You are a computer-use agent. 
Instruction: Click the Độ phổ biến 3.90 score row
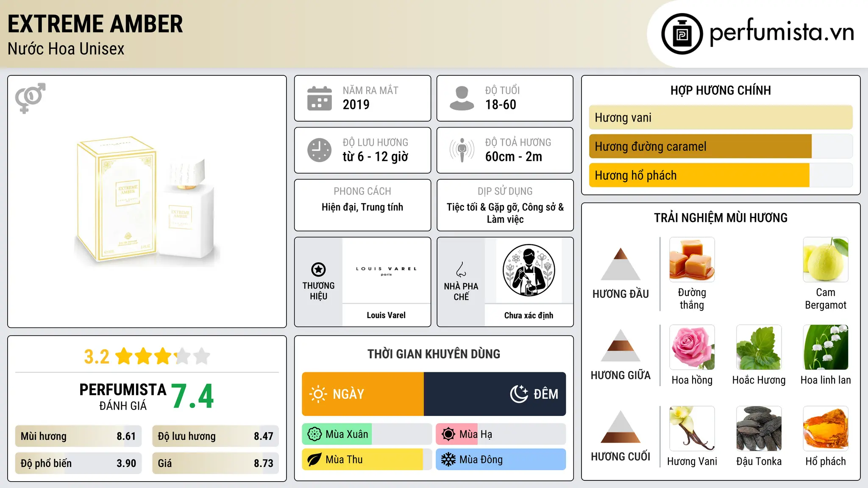pos(78,463)
